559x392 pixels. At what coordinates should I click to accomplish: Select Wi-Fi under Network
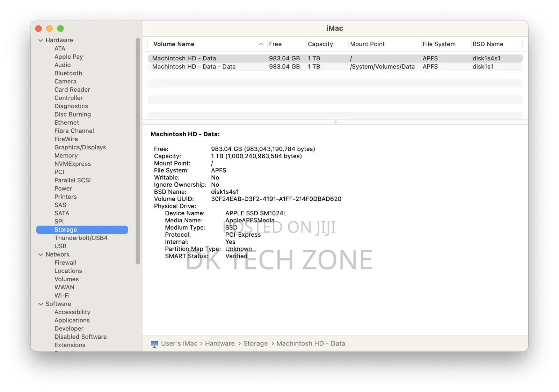62,296
